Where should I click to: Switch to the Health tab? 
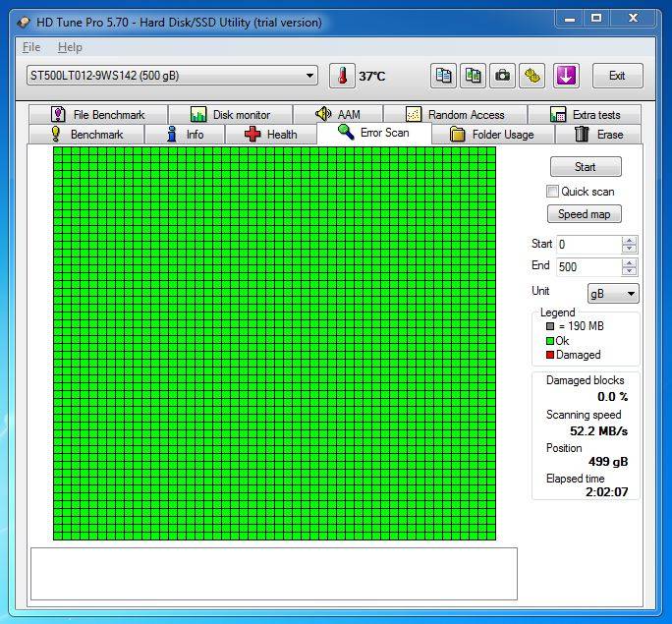[271, 135]
